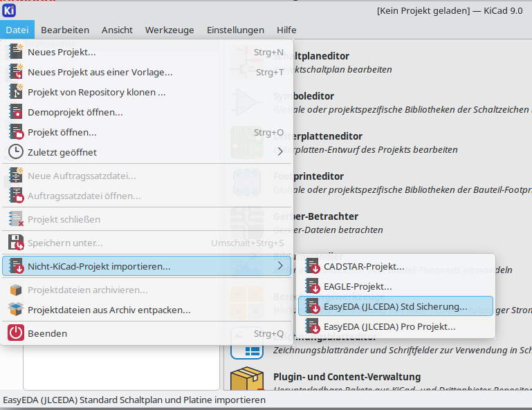
Task: Expand the Nicht-KiCad-Projekt importieren submenu arrow
Action: pyautogui.click(x=280, y=266)
